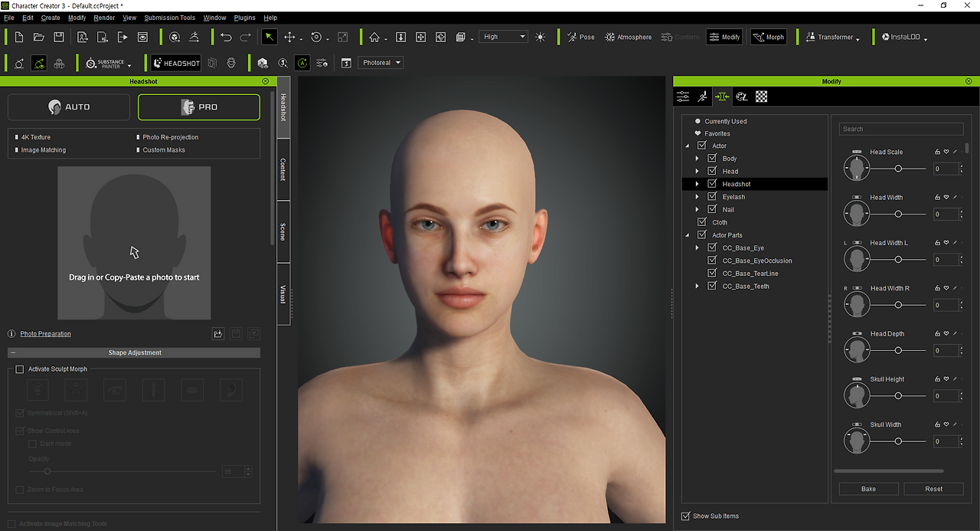The width and height of the screenshot is (980, 531).
Task: Click the Home camera view icon
Action: [x=374, y=37]
